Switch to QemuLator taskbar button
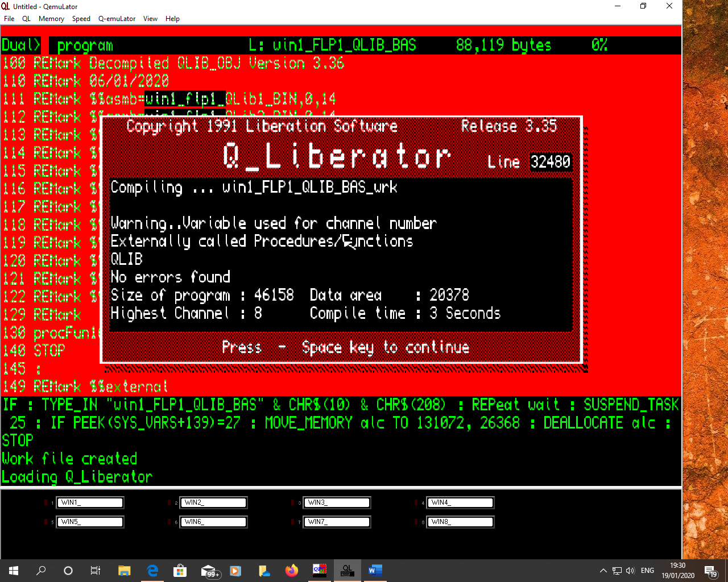 click(x=347, y=571)
